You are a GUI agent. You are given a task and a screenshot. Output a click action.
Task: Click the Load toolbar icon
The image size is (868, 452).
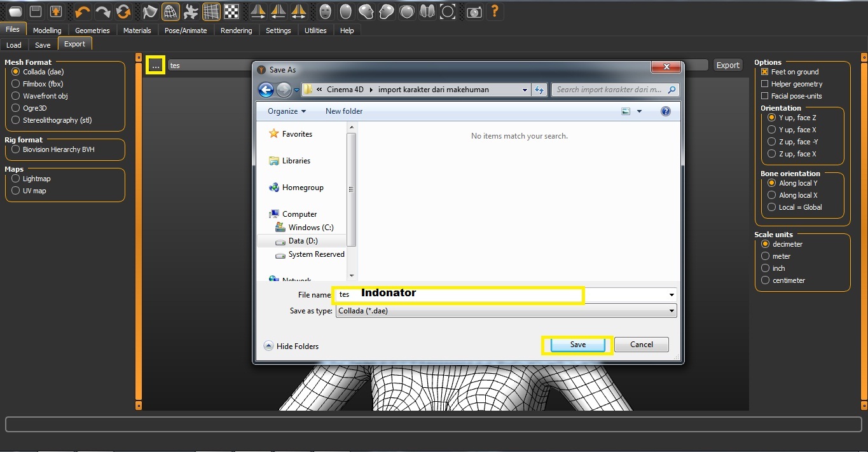pos(15,11)
